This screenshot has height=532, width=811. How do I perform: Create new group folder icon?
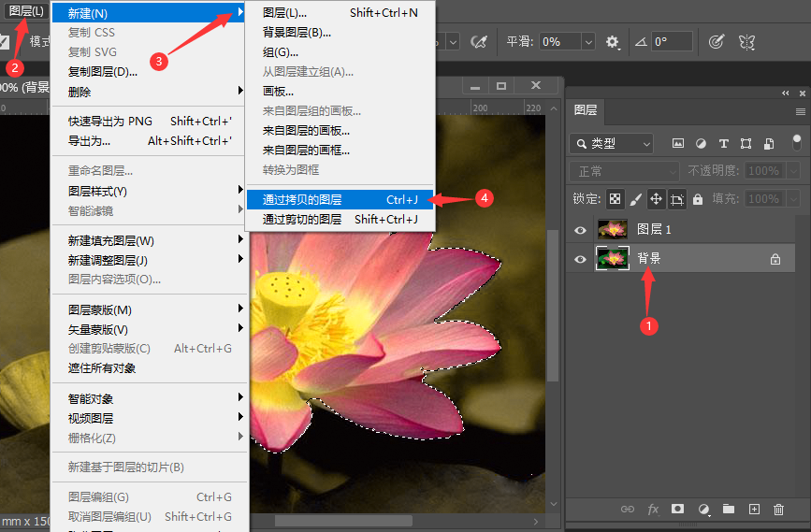[x=729, y=510]
